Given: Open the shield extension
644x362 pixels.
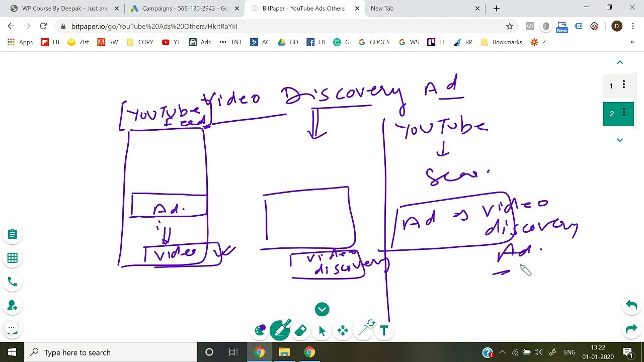Looking at the screenshot, I should coord(546,26).
